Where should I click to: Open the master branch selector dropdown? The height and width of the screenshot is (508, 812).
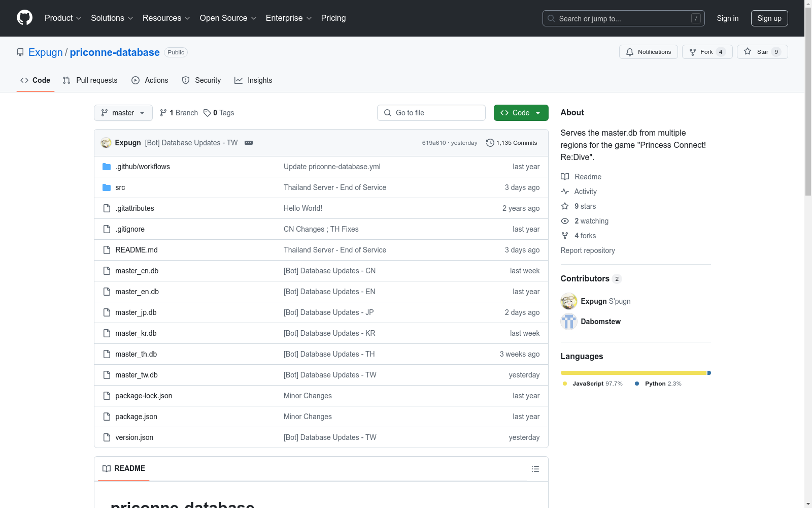click(123, 113)
